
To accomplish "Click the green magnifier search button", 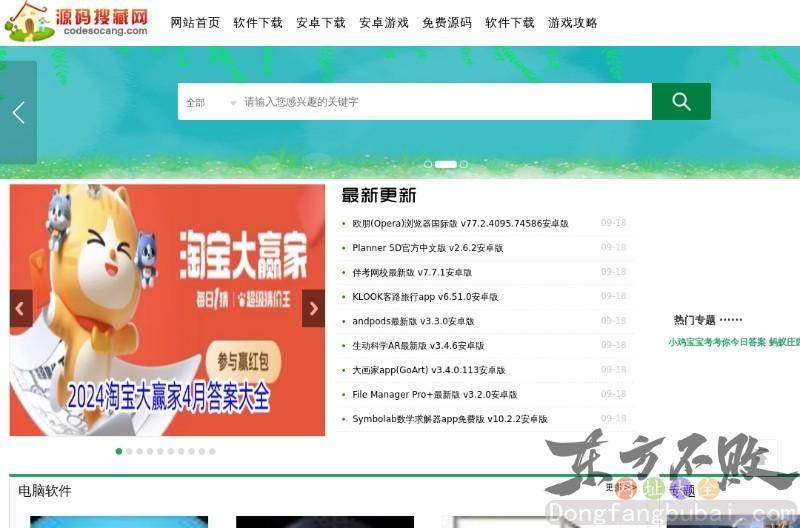I will [681, 102].
